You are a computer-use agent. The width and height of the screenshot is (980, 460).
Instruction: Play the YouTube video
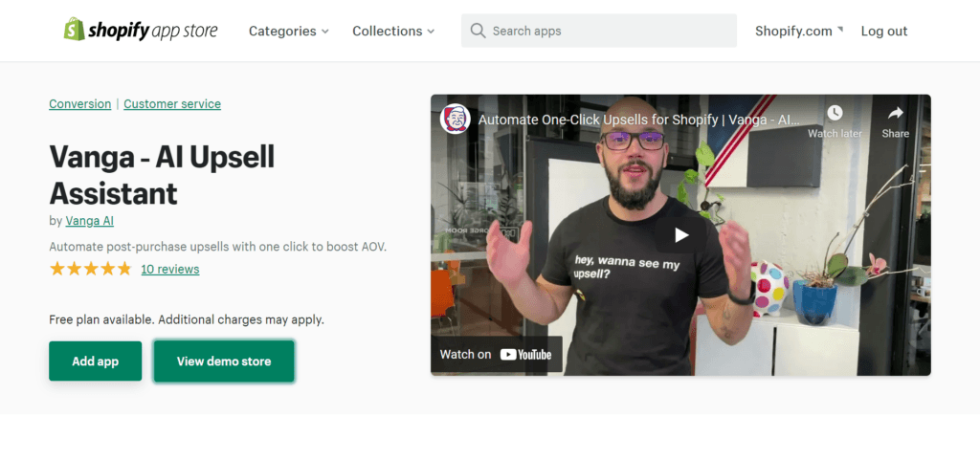[681, 235]
